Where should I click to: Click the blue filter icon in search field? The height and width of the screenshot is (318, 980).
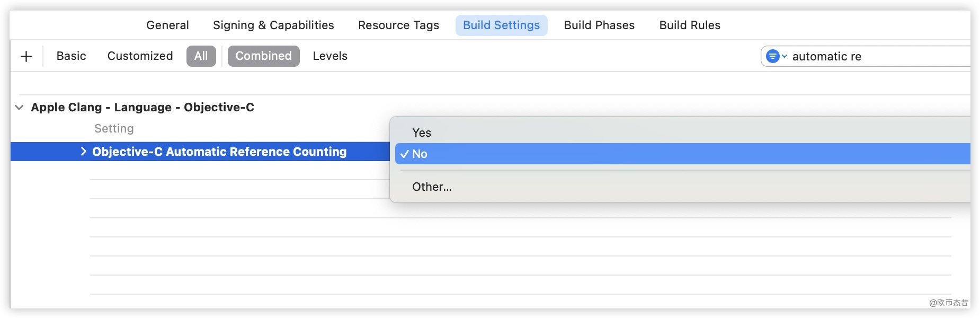[x=772, y=56]
